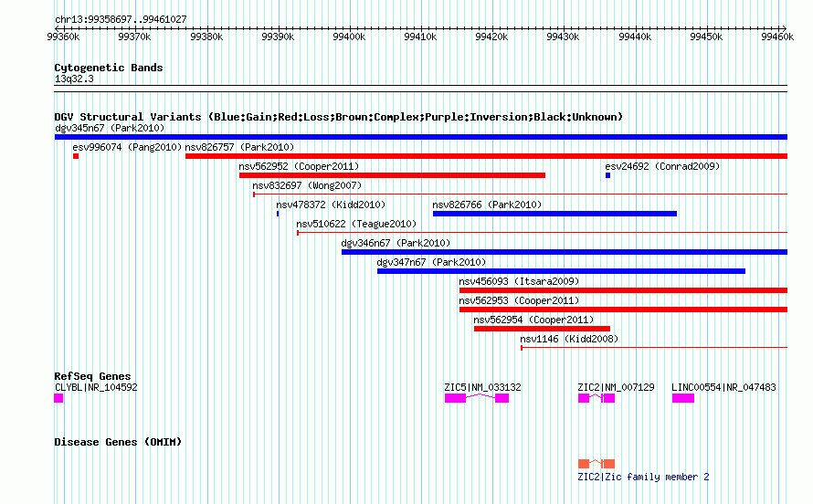The image size is (813, 504).
Task: Select the dgv346n67 blue gain bar
Action: [565, 252]
